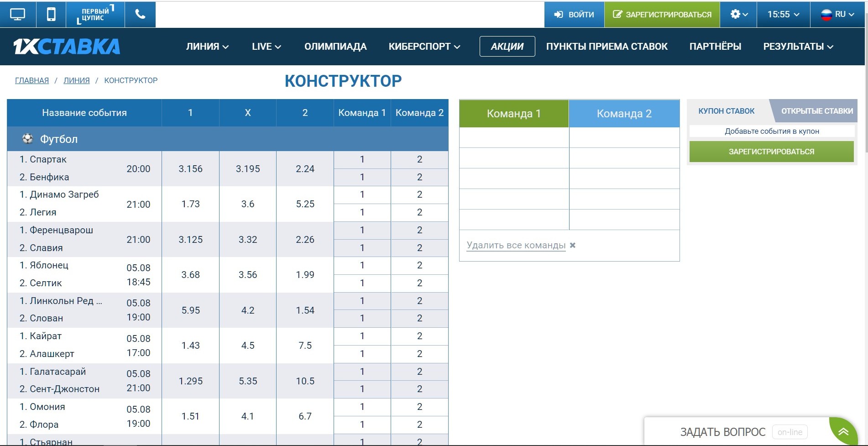Open the Первый ЦУПИС logo link
This screenshot has height=446, width=868.
point(95,15)
